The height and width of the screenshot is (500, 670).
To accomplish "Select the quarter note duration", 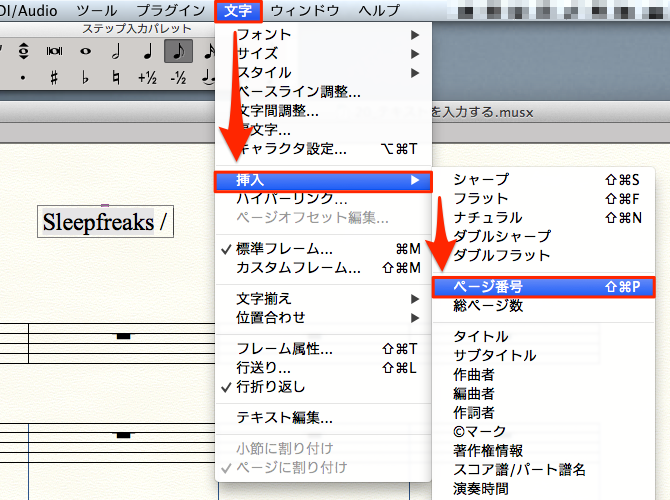I will 147,51.
